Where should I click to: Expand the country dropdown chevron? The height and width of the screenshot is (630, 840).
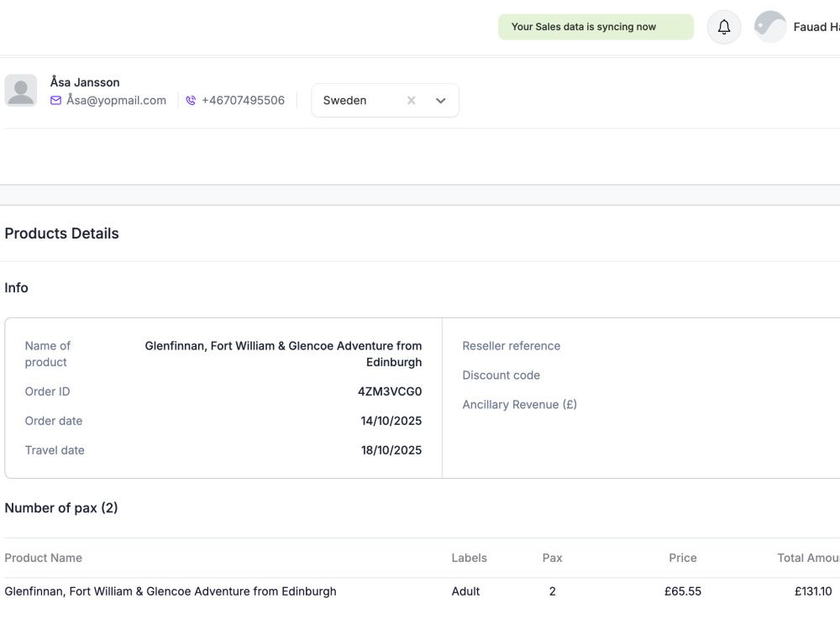pyautogui.click(x=440, y=100)
